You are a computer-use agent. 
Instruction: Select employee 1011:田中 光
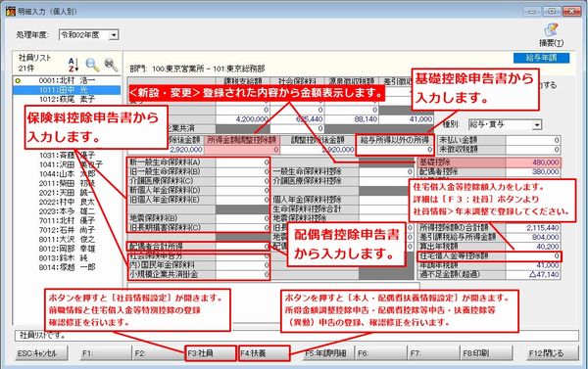tap(67, 90)
